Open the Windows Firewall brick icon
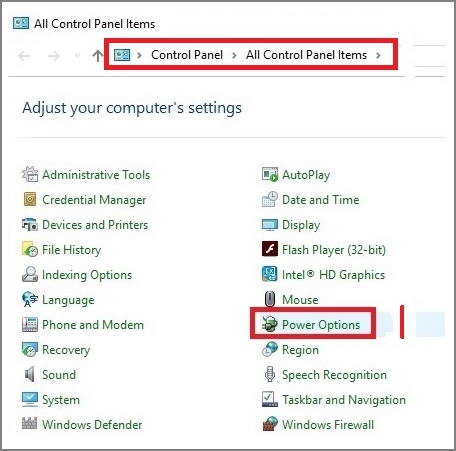 pyautogui.click(x=270, y=424)
